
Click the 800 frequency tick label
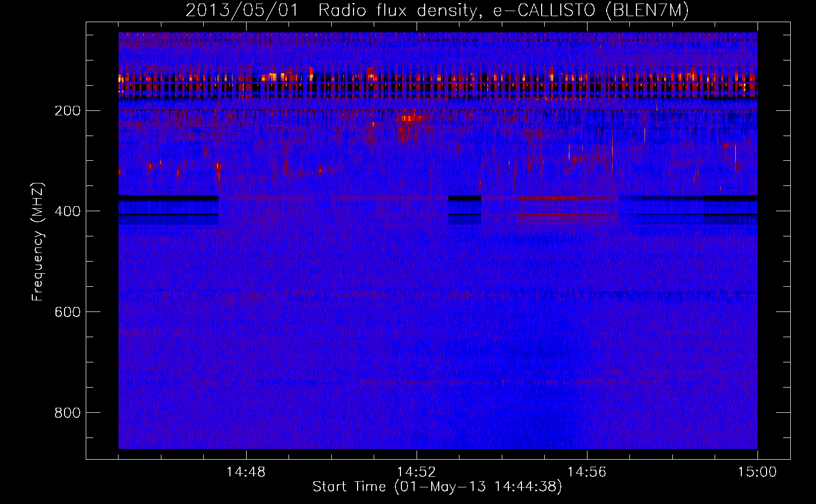(67, 413)
